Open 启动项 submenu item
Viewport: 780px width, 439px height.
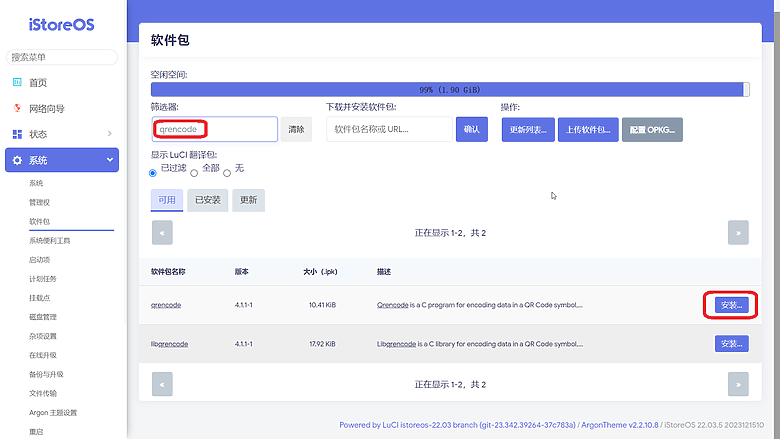39,260
